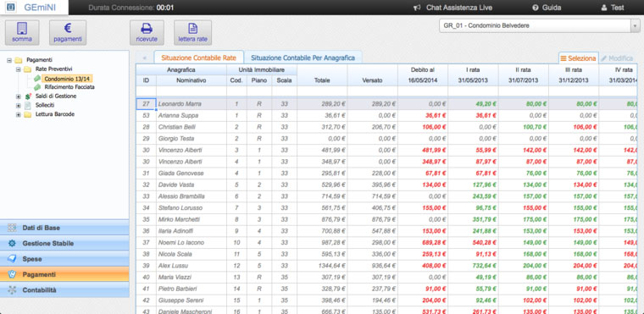
Task: Select the Lettura Barcode tree item
Action: coord(55,114)
